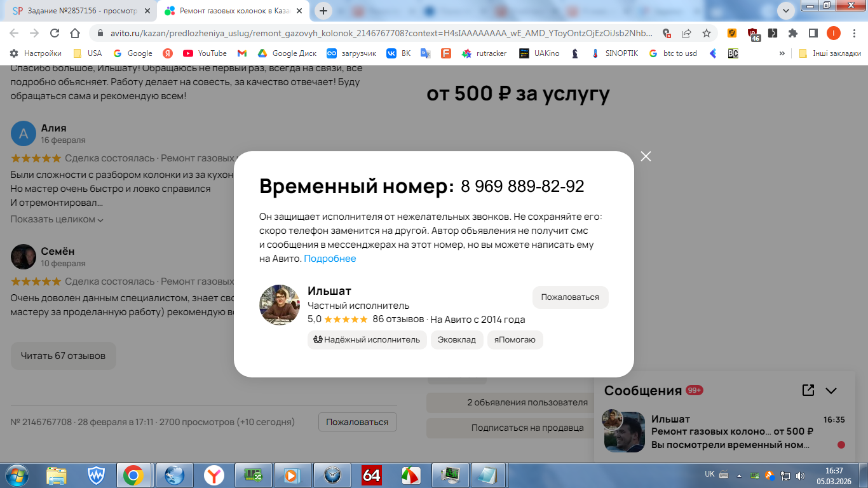The height and width of the screenshot is (488, 868).
Task: Click Пожаловаться button in the popup
Action: point(570,297)
